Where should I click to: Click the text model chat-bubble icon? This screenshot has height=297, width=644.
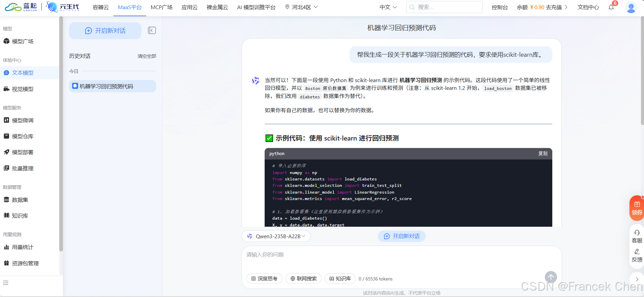point(6,73)
